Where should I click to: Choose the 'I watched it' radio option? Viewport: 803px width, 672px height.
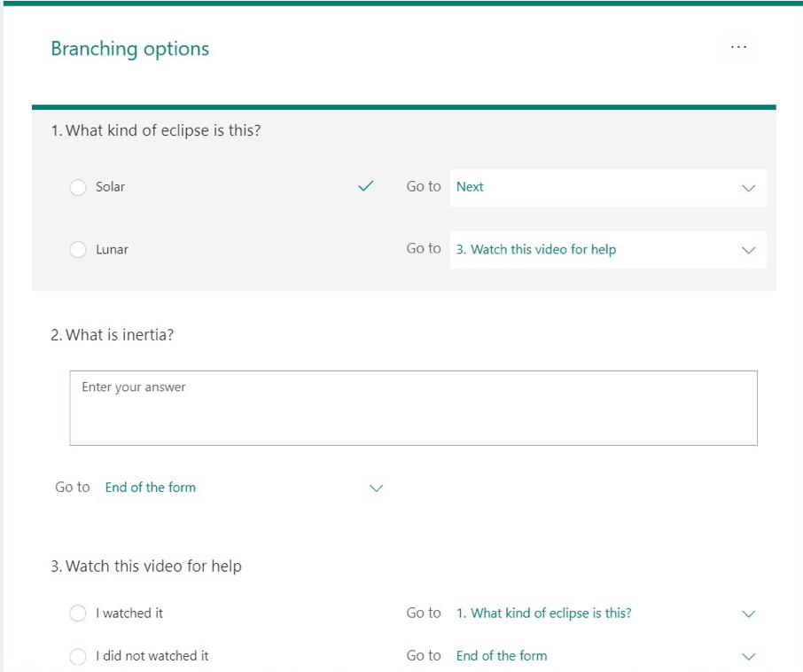pos(78,613)
